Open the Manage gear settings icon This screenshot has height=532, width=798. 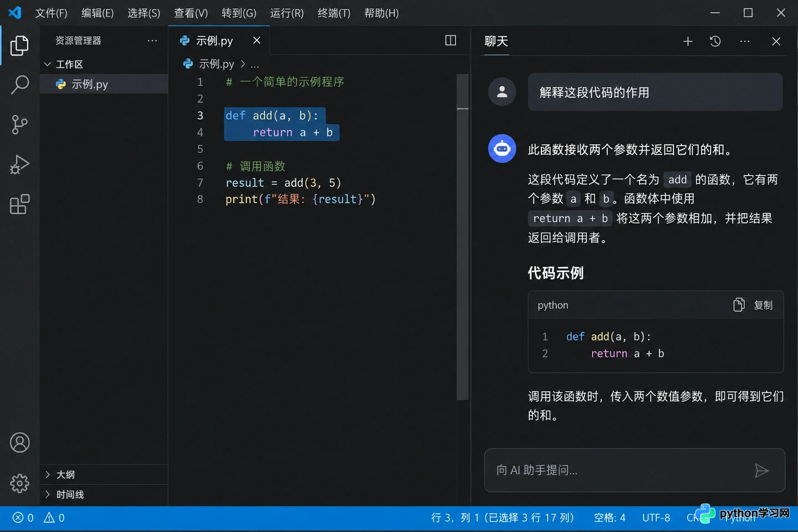point(19,483)
